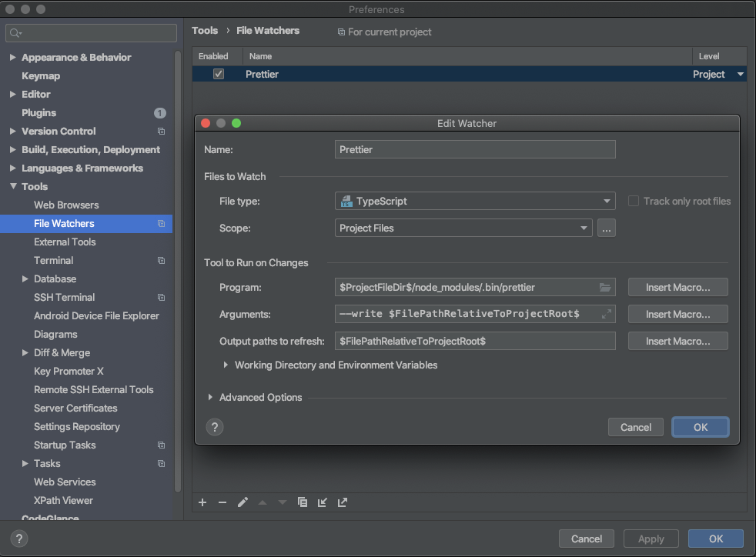
Task: Click Cancel in the Preferences window
Action: [587, 539]
